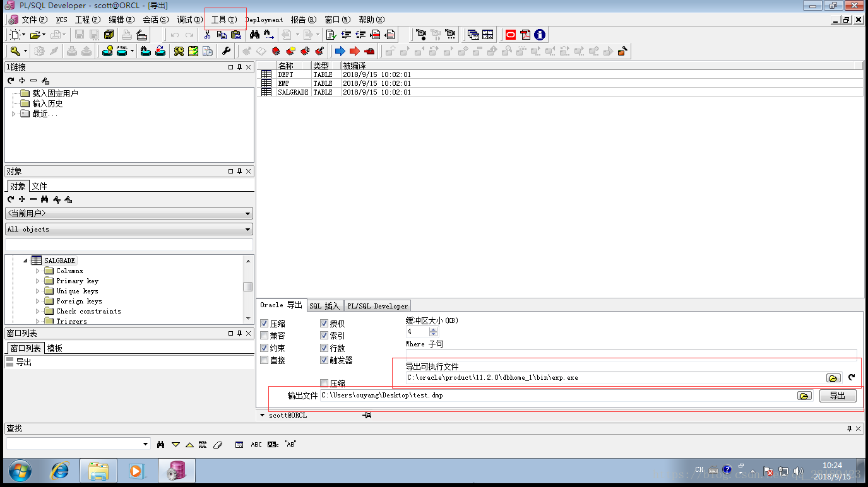Click the wrench Configure Tools icon
This screenshot has height=487, width=868.
(x=226, y=50)
